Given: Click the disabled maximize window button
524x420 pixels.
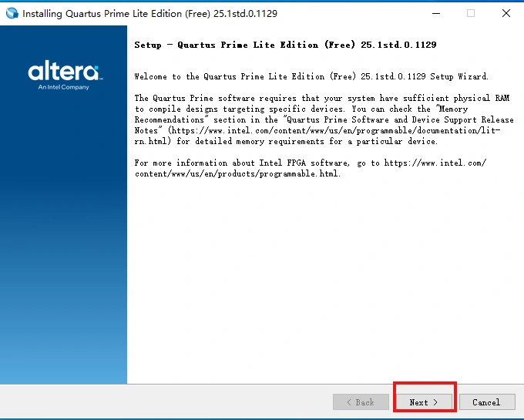Looking at the screenshot, I should click(470, 13).
